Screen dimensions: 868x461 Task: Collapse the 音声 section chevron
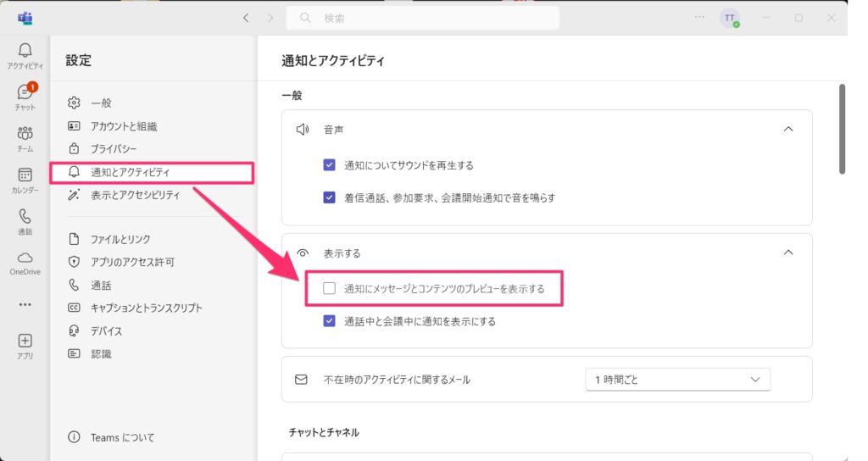tap(788, 130)
